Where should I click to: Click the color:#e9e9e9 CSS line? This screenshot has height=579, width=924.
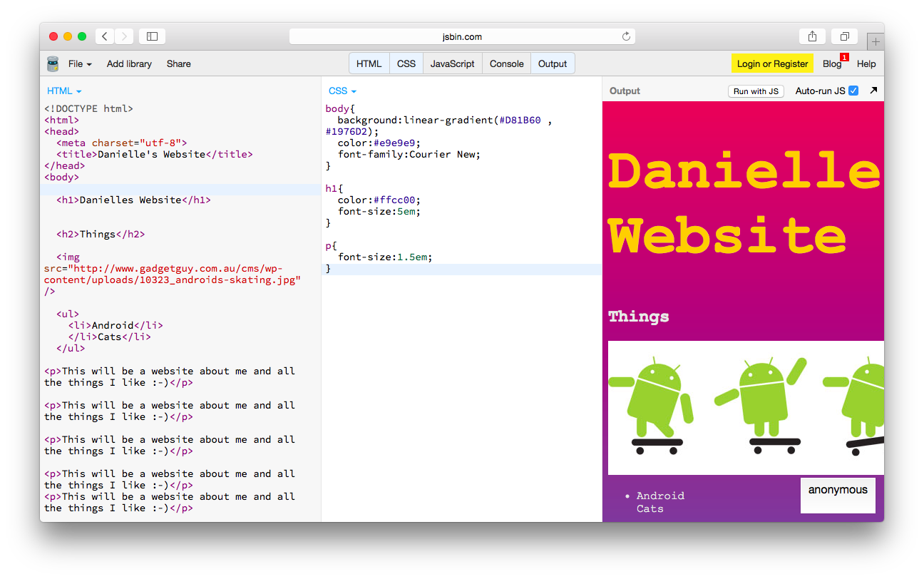click(x=379, y=143)
